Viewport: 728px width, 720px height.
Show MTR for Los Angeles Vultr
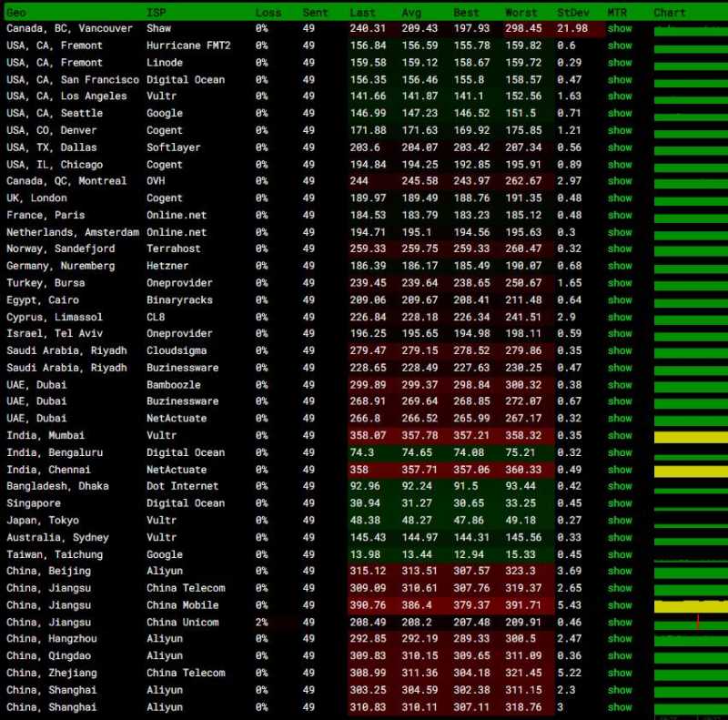click(620, 96)
